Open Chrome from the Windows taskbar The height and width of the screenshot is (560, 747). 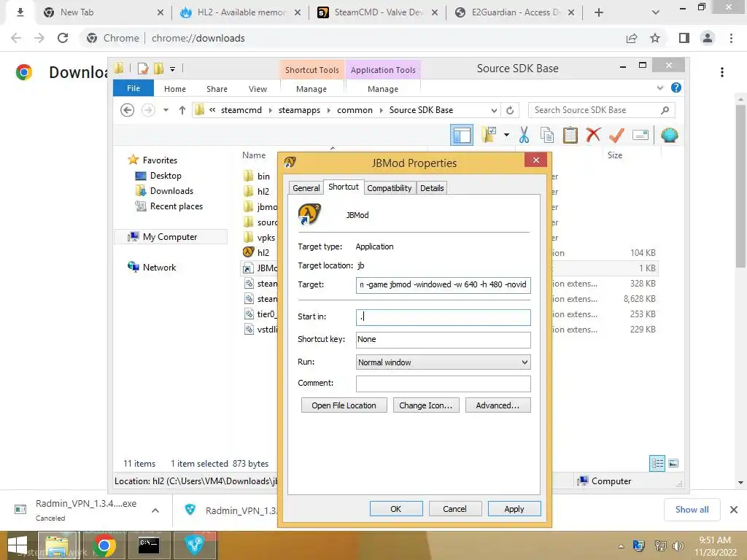coord(104,545)
